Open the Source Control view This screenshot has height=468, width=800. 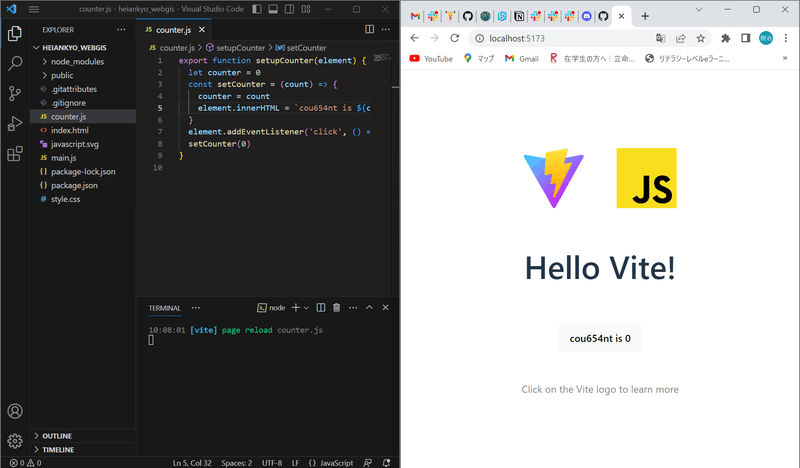pos(15,93)
